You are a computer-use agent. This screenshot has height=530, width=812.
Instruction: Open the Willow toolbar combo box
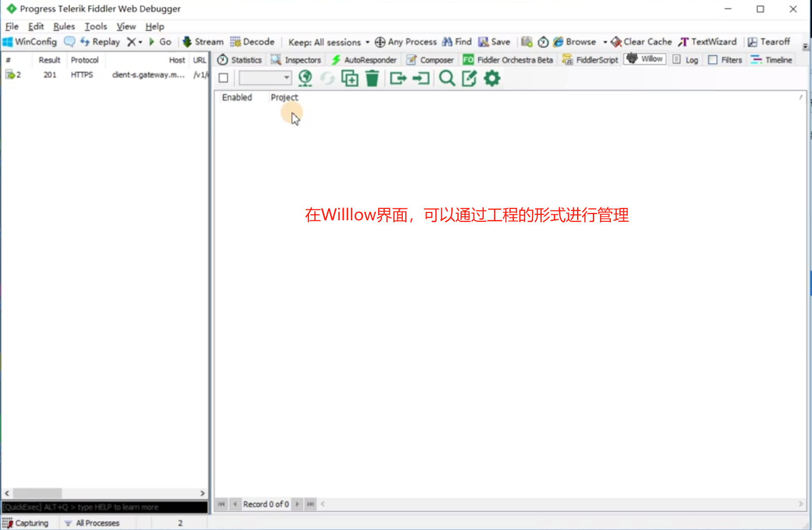click(x=265, y=78)
